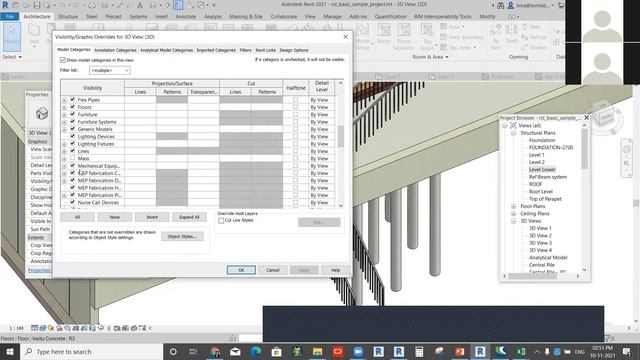Open Excel from the taskbar
The height and width of the screenshot is (360, 640).
521,351
